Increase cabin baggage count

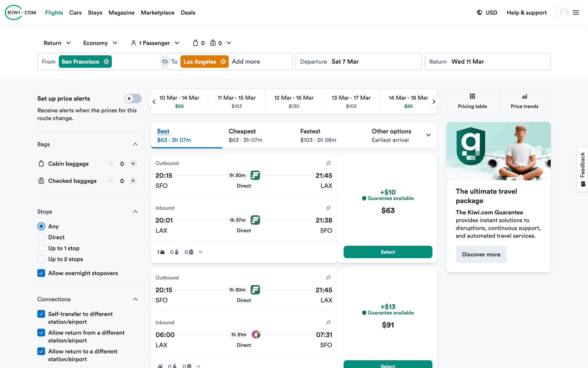[x=133, y=164]
